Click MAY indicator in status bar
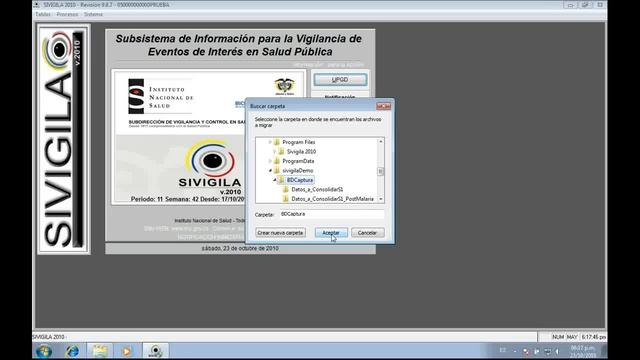The image size is (640, 360). click(572, 337)
